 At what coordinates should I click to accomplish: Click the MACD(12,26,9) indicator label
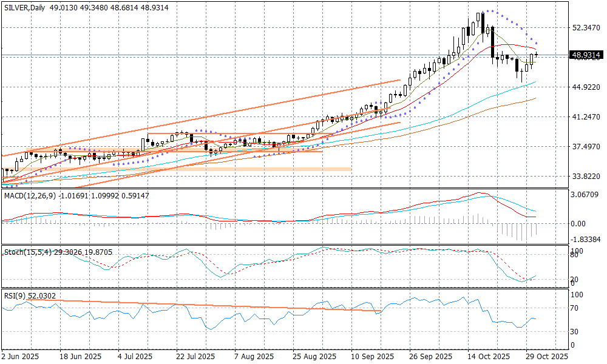coord(31,195)
